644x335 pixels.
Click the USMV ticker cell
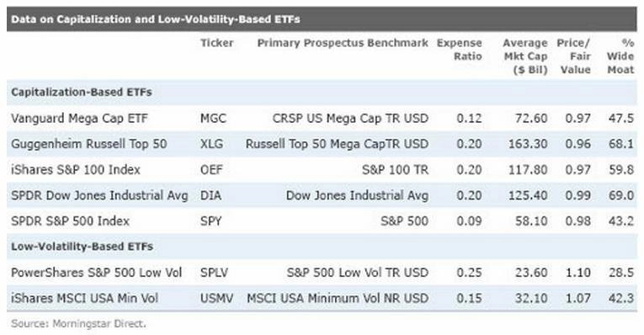coord(216,298)
